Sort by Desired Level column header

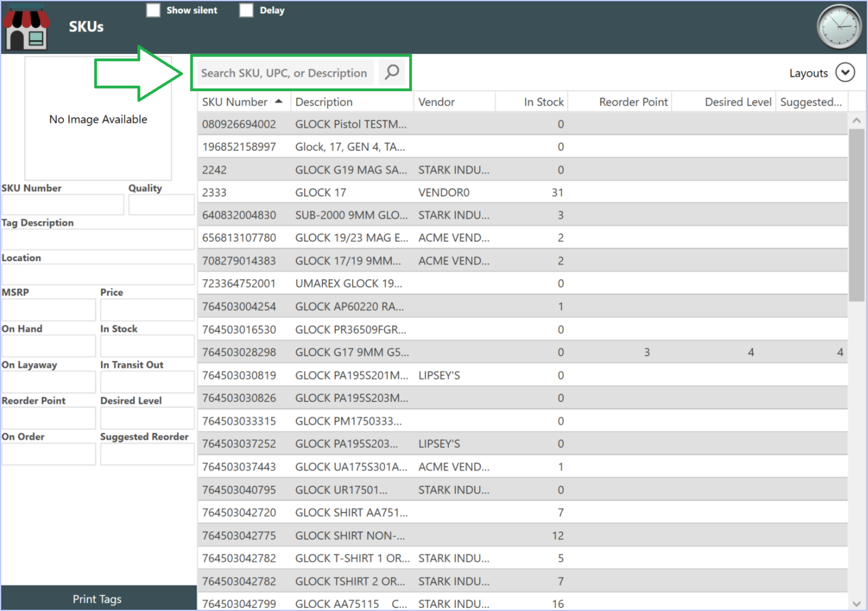[723, 101]
